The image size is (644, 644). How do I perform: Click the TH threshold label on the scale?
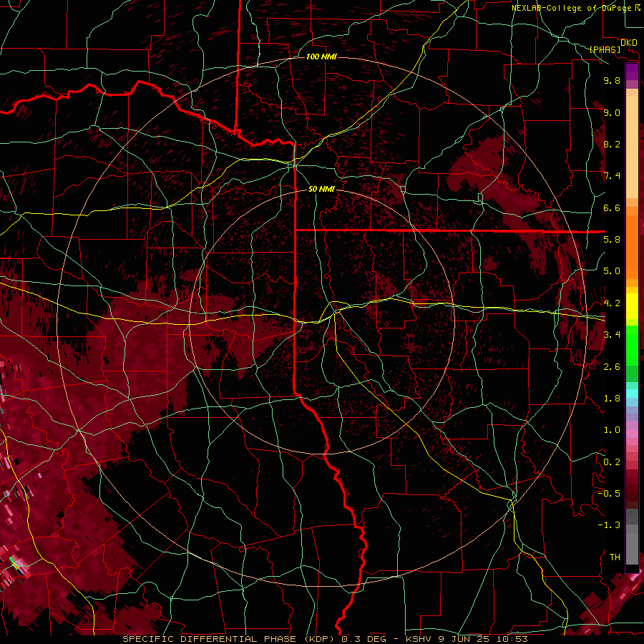point(615,557)
